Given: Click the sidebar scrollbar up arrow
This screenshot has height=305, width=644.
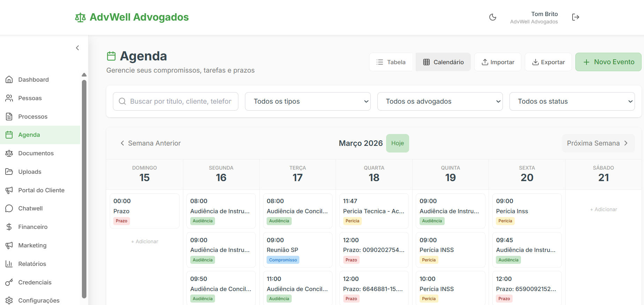Looking at the screenshot, I should 84,75.
